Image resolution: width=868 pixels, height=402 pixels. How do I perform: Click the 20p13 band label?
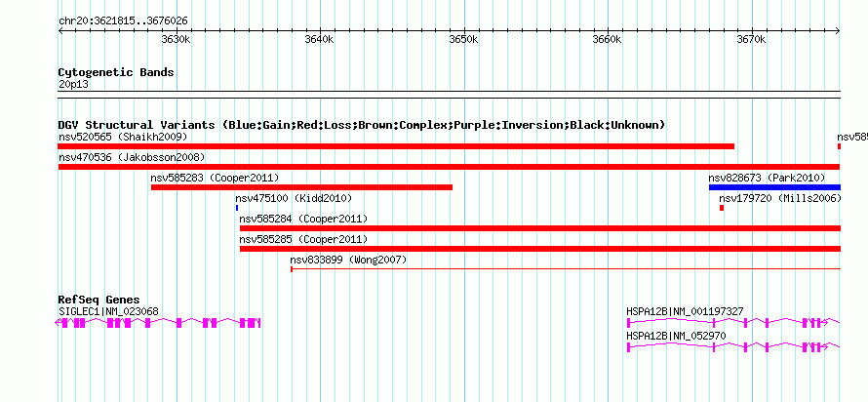[73, 85]
